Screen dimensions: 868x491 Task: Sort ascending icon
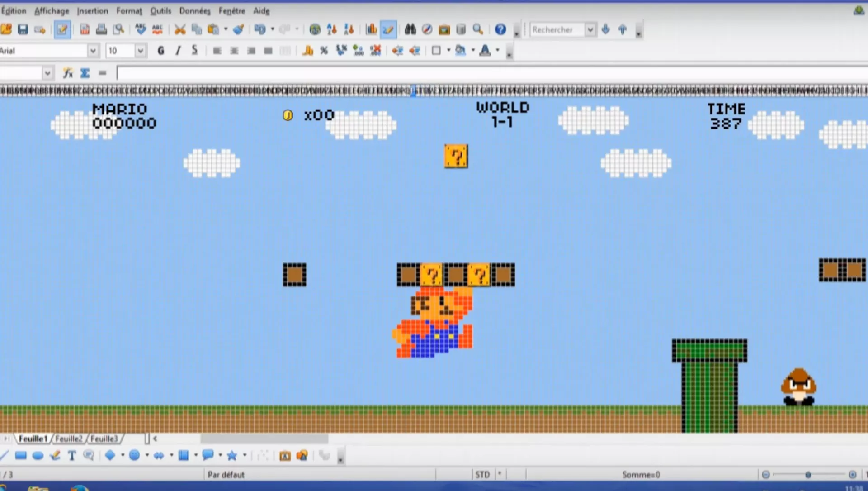point(332,30)
